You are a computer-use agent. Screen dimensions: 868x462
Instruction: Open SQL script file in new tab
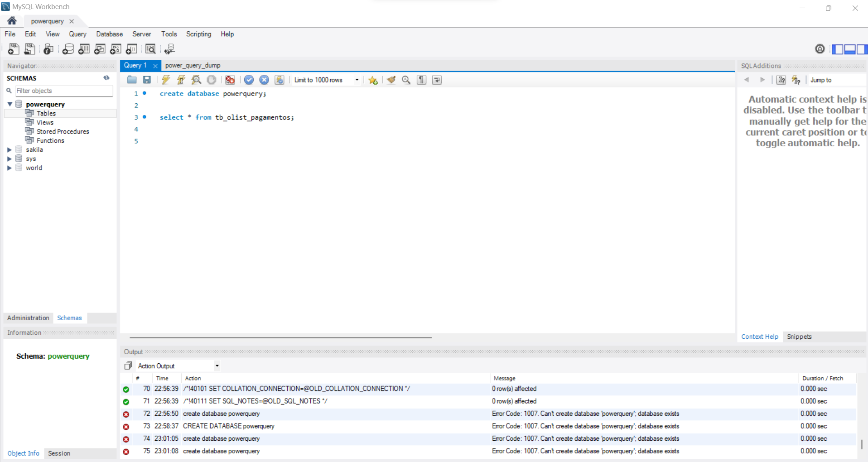coord(30,49)
